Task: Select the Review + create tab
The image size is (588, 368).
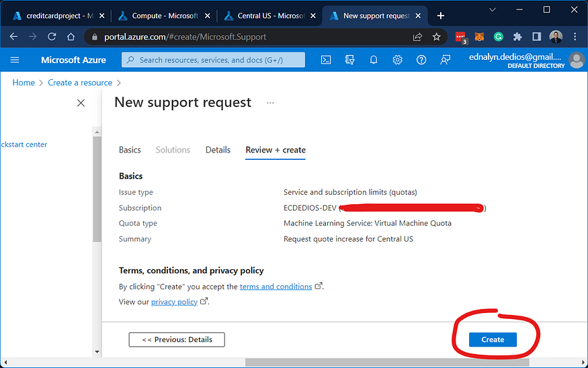Action: click(276, 150)
